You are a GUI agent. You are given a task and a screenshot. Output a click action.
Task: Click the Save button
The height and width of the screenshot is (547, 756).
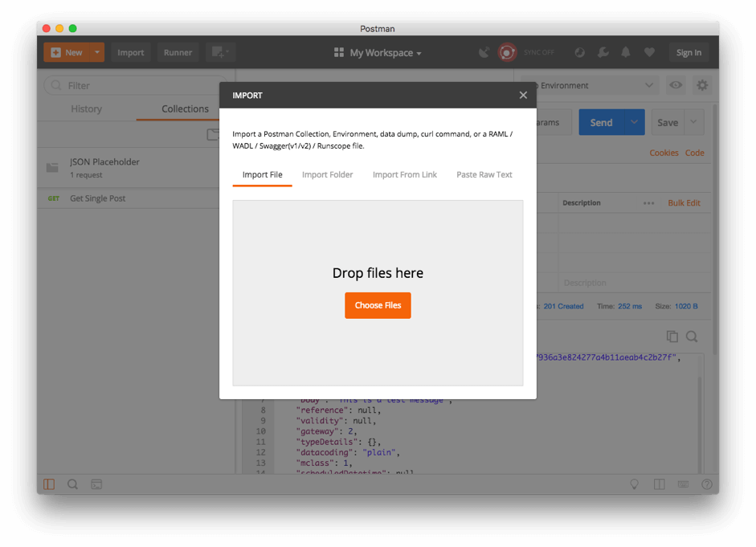tap(668, 122)
